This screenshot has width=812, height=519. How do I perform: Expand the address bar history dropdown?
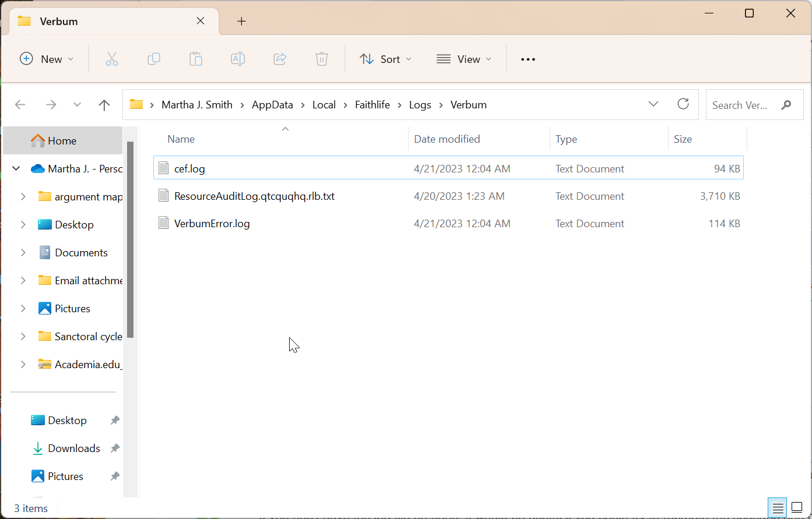click(x=653, y=104)
